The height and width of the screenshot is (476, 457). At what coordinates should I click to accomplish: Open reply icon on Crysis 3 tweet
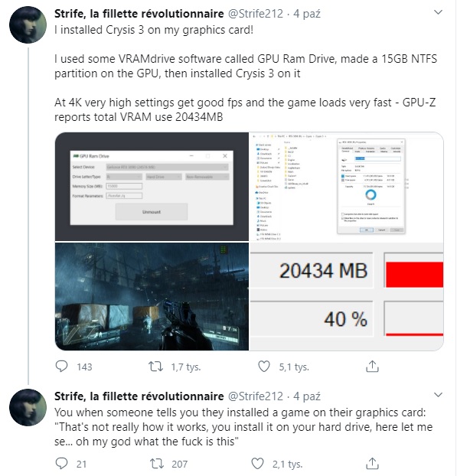tap(62, 367)
